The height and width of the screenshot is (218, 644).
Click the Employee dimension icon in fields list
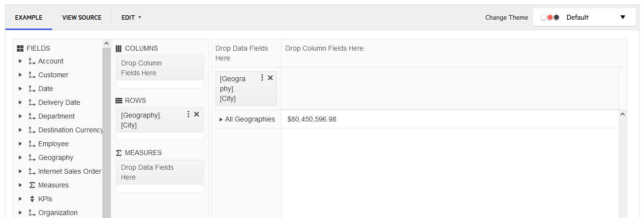tap(32, 144)
